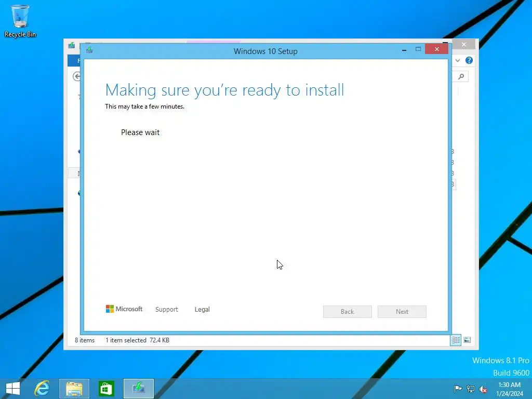
Task: Switch Explorer to details view
Action: coord(456,340)
